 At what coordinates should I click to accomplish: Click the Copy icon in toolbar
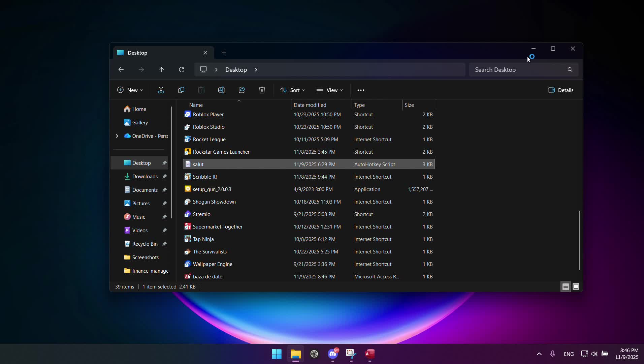181,90
